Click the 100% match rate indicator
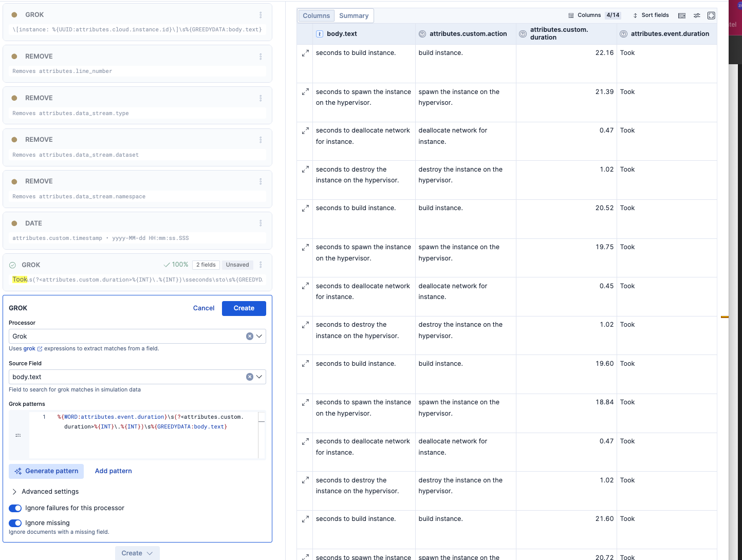Image resolution: width=742 pixels, height=560 pixels. (176, 265)
